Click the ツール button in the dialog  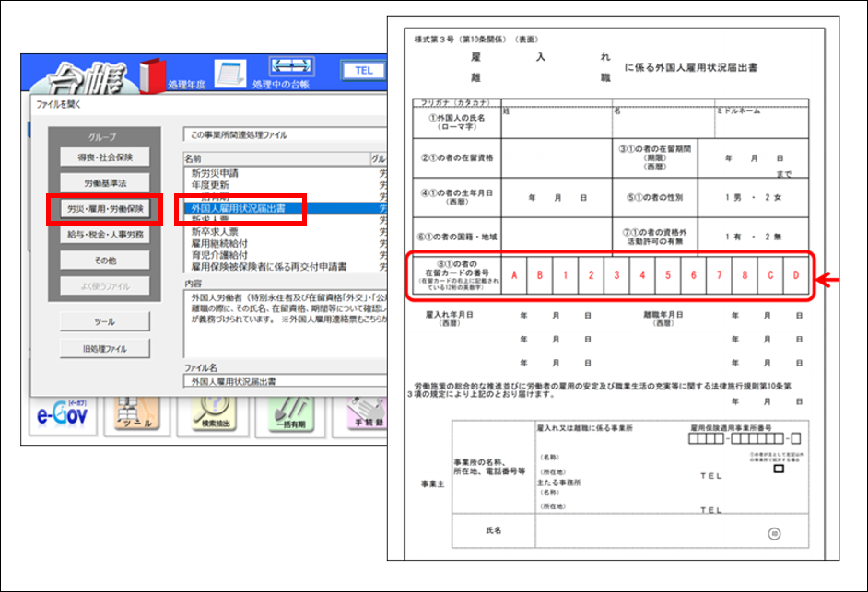[x=105, y=321]
